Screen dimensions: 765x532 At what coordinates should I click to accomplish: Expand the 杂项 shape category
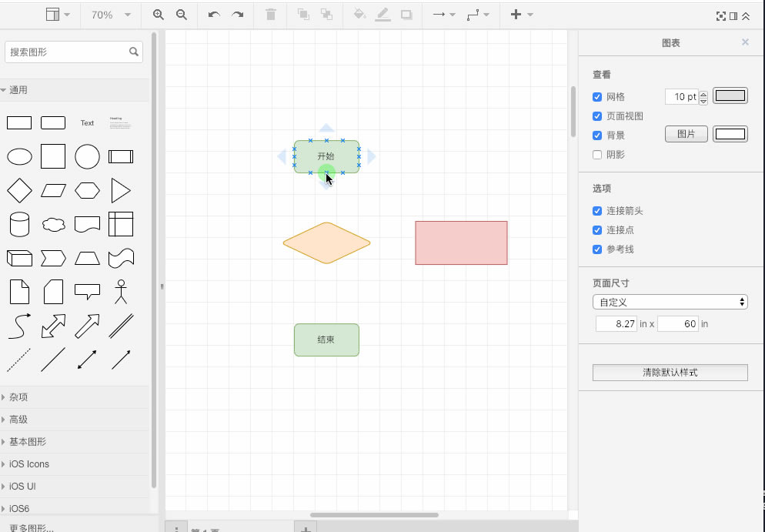pyautogui.click(x=18, y=397)
